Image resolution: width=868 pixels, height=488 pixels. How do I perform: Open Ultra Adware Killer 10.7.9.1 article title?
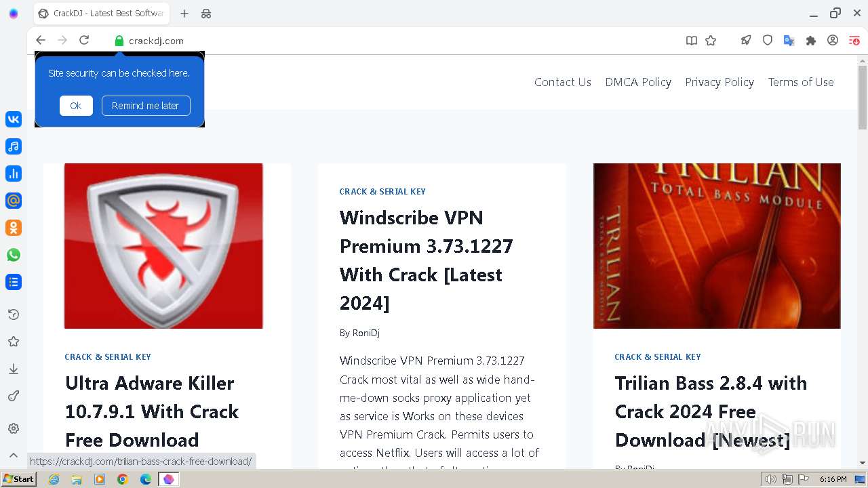coord(152,411)
